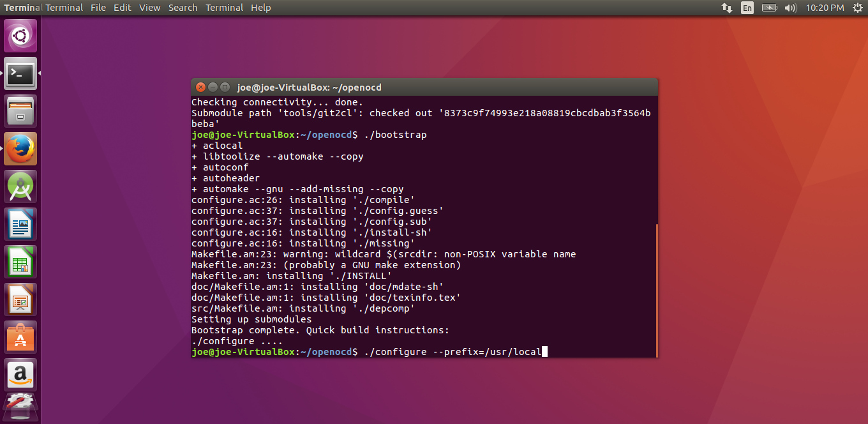This screenshot has height=424, width=868.
Task: Click '+ automake --gnu --add-missing --copy' line
Action: pos(297,189)
